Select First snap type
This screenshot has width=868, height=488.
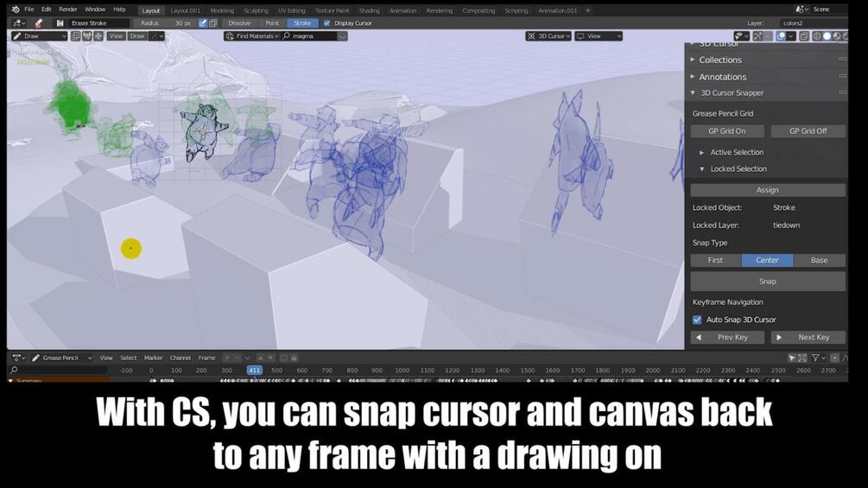coord(715,260)
